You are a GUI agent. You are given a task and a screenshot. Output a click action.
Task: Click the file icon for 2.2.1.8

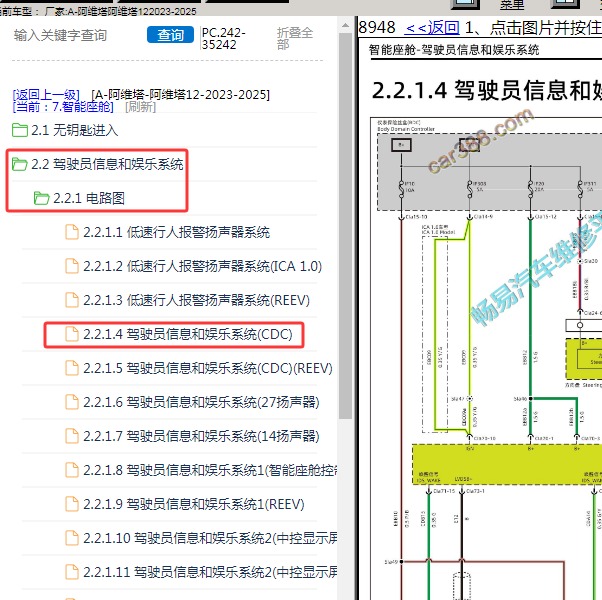tap(72, 470)
